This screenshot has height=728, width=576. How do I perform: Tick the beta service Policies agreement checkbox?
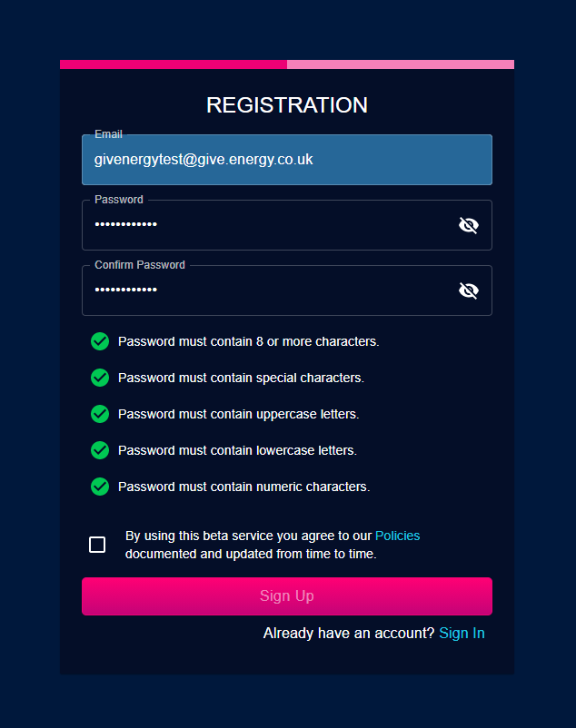(x=97, y=545)
